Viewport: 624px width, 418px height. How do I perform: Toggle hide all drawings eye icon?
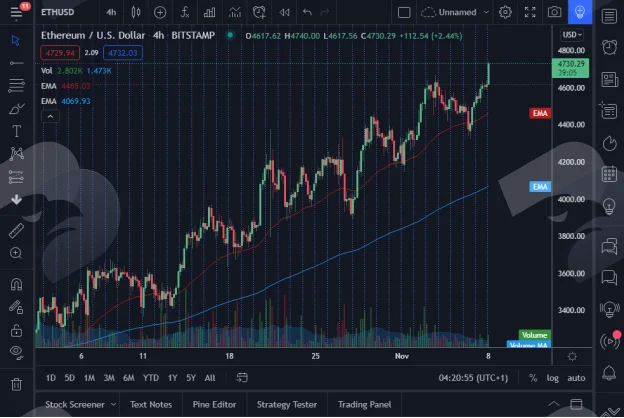tap(16, 352)
